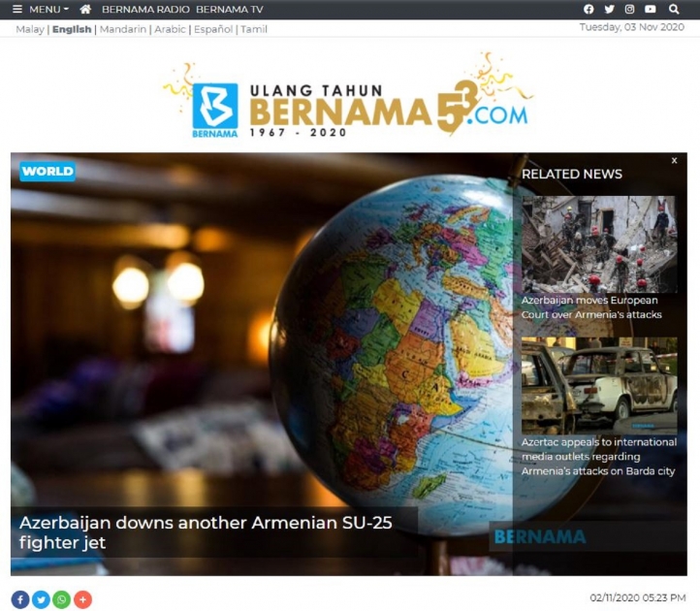The height and width of the screenshot is (611, 700).
Task: Open the hamburger MENU dropdown
Action: (40, 10)
